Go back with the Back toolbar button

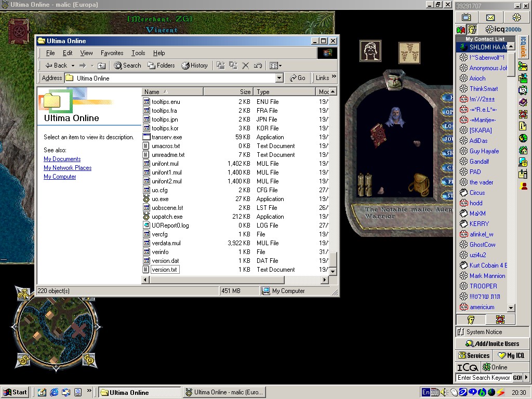pyautogui.click(x=56, y=65)
